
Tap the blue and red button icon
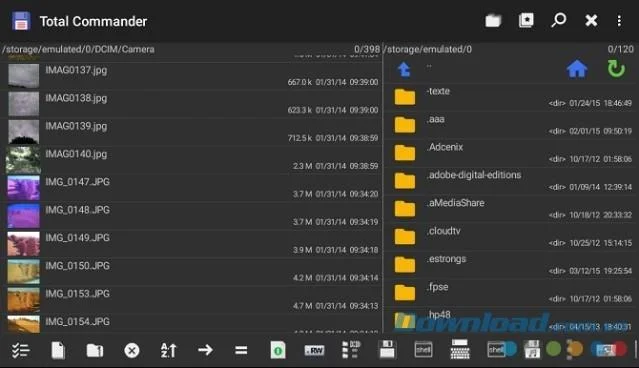[x=609, y=349]
